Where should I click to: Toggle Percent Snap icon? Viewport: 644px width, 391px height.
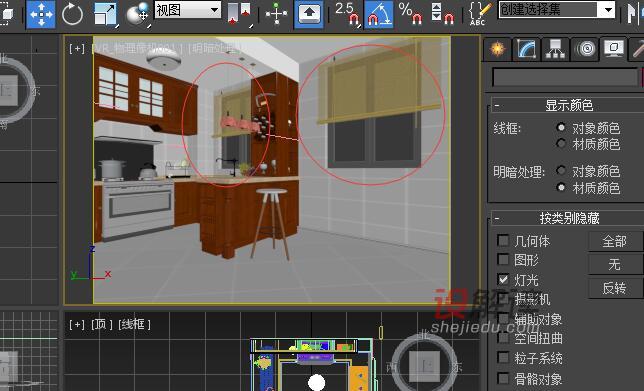point(410,14)
